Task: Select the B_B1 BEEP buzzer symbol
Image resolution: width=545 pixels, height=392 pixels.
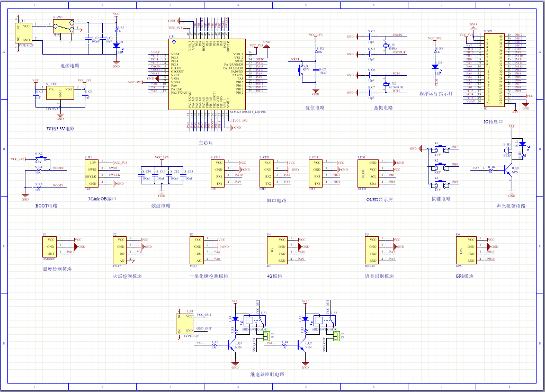Action: coord(507,150)
